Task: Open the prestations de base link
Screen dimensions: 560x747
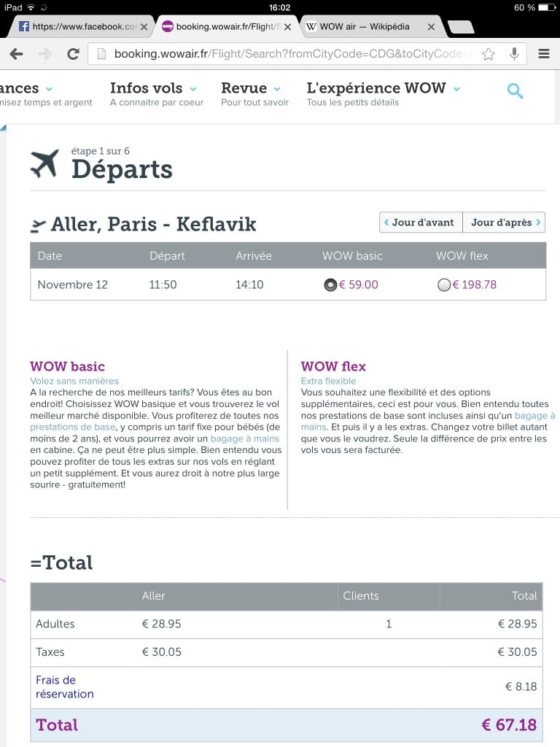Action: [x=73, y=426]
